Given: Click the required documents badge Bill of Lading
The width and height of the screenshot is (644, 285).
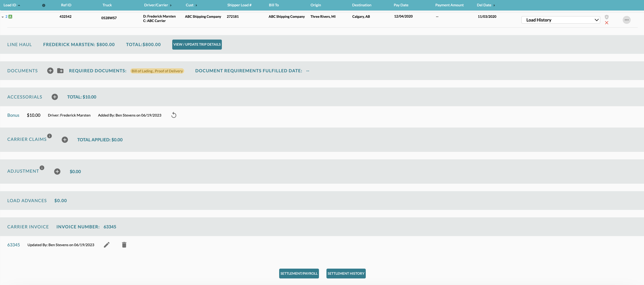Looking at the screenshot, I should click(157, 71).
